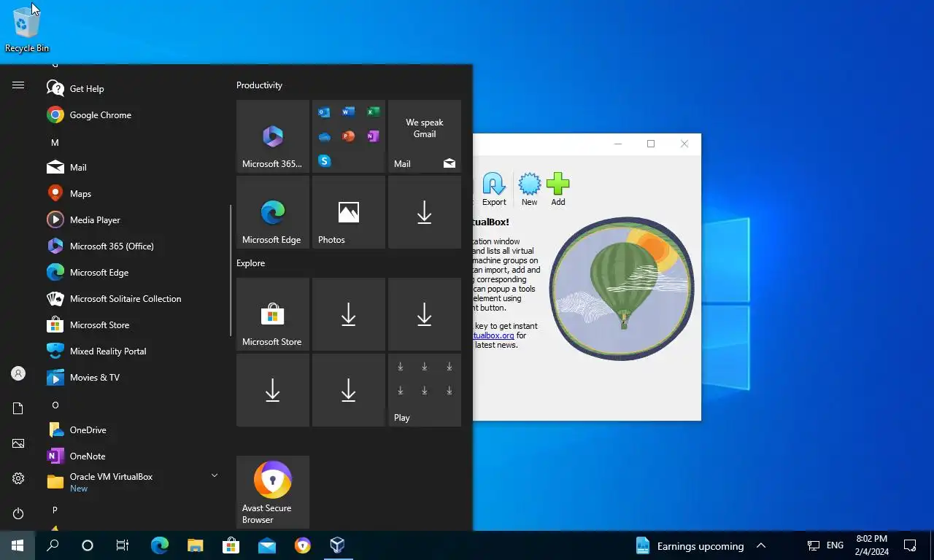Viewport: 934px width, 560px height.
Task: Change ENG input language
Action: point(835,545)
